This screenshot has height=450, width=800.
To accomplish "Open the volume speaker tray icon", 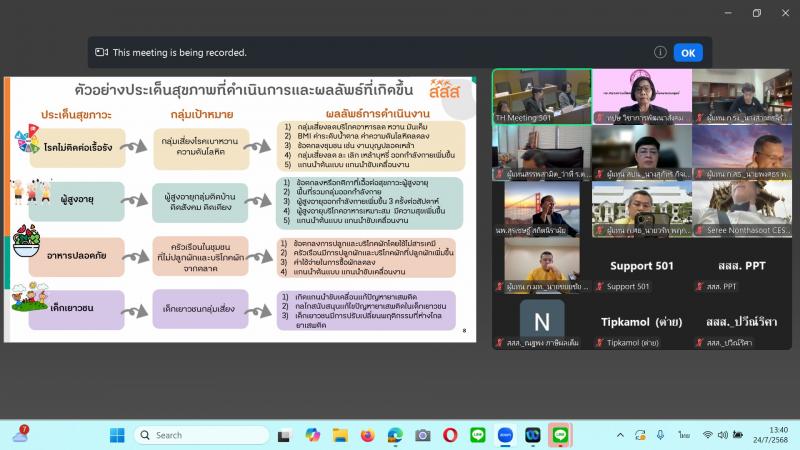I will (722, 435).
